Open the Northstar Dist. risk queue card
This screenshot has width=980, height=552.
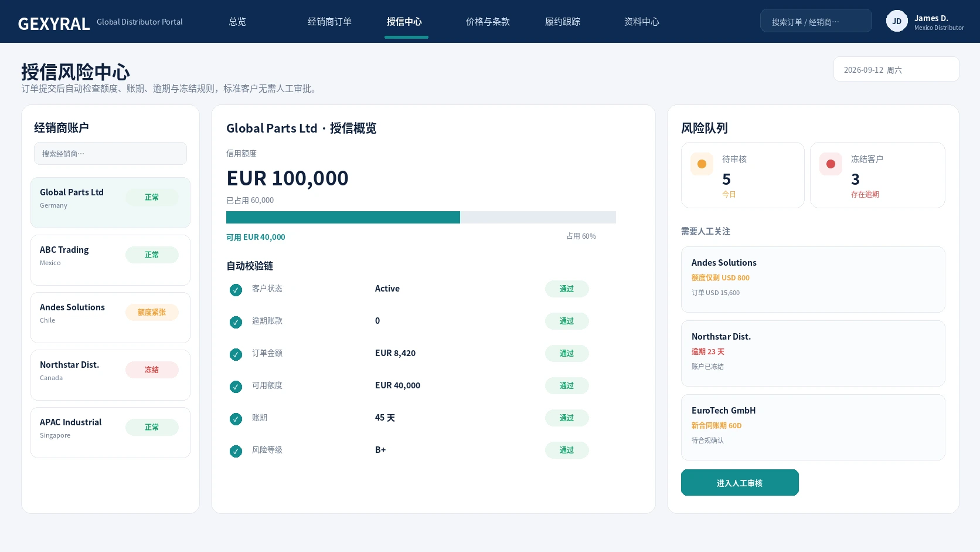(813, 353)
